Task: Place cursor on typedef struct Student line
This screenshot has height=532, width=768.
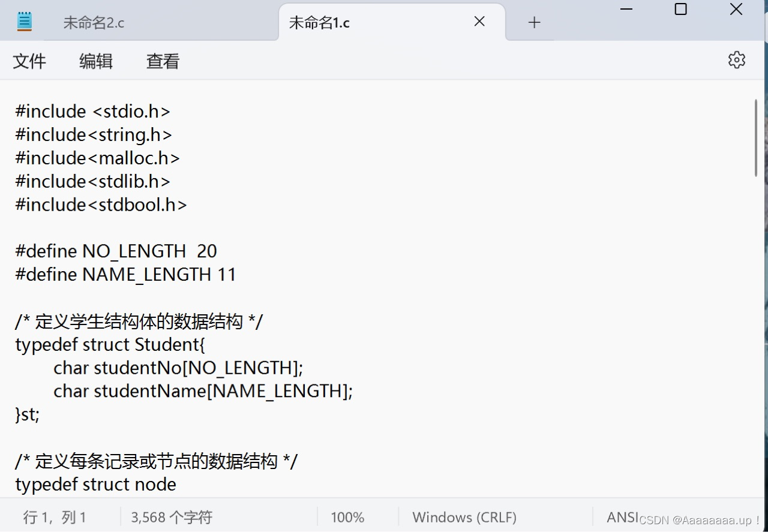Action: click(110, 345)
